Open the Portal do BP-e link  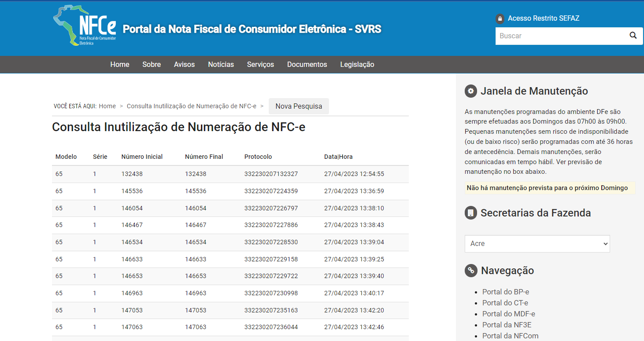pyautogui.click(x=505, y=292)
